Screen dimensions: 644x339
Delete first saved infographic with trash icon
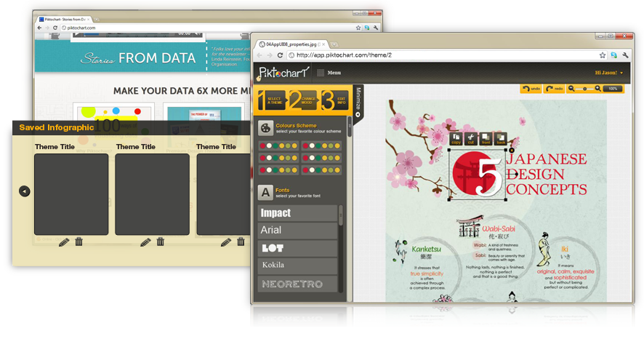coord(79,242)
